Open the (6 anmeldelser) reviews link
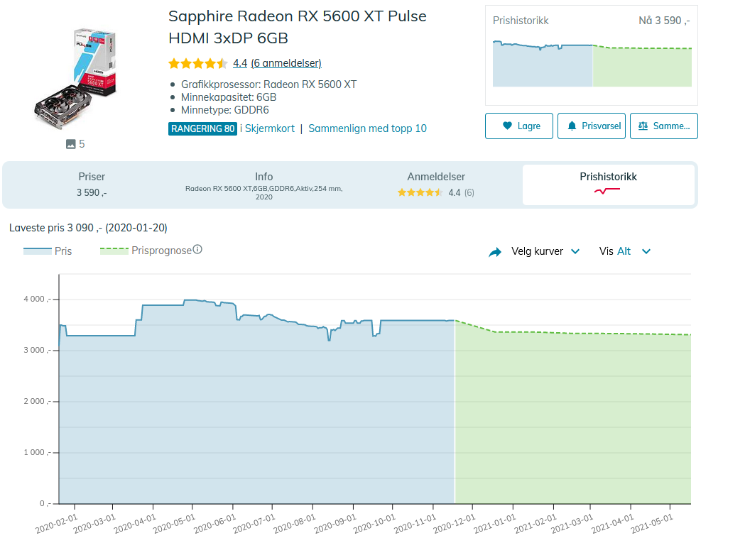 pos(286,63)
